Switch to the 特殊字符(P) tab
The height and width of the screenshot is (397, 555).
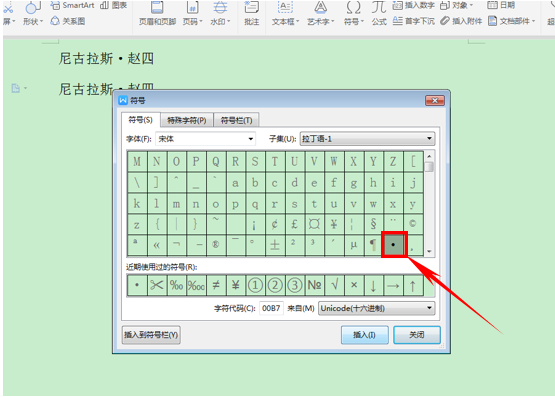point(187,120)
